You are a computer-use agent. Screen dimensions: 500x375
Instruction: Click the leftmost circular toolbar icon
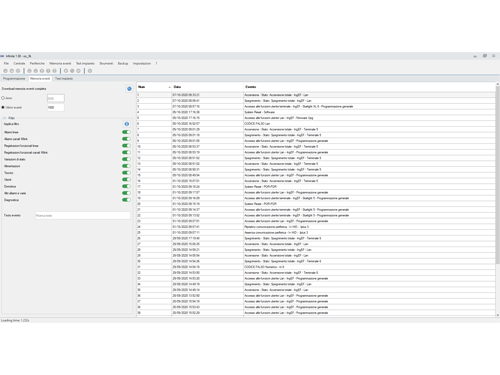[5, 71]
